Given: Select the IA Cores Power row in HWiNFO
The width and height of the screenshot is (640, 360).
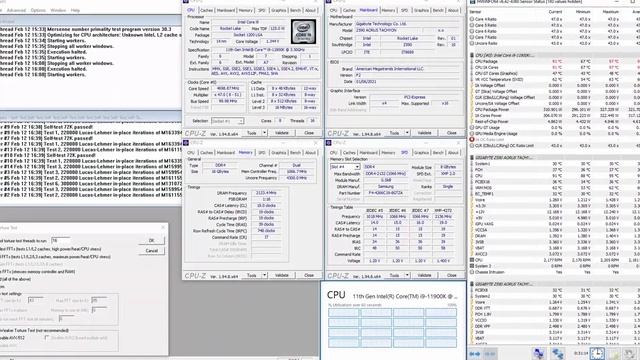Looking at the screenshot, I should (554, 116).
